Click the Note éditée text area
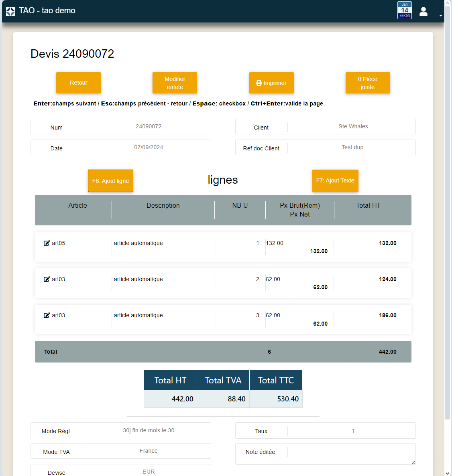452x476 pixels. pos(351,454)
